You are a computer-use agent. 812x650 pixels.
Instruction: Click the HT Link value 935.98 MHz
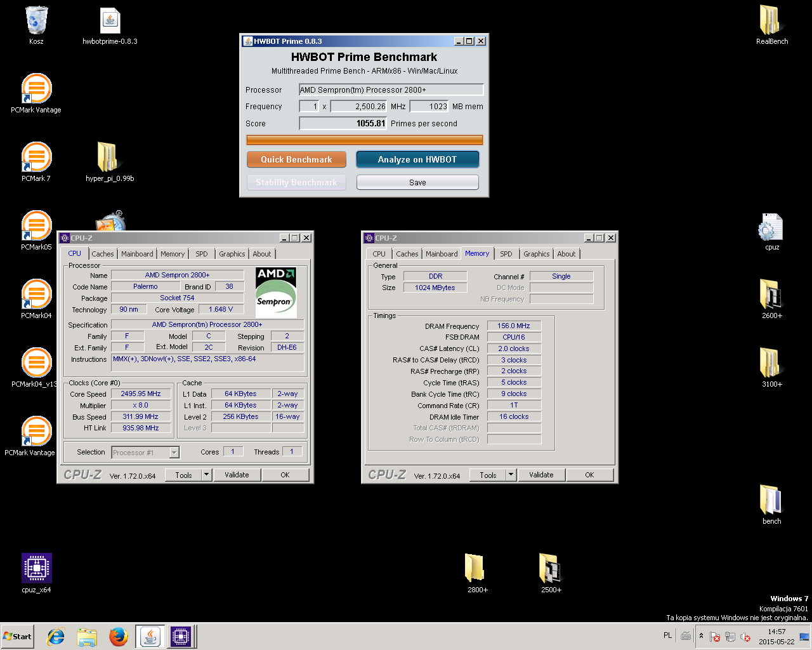click(x=141, y=428)
